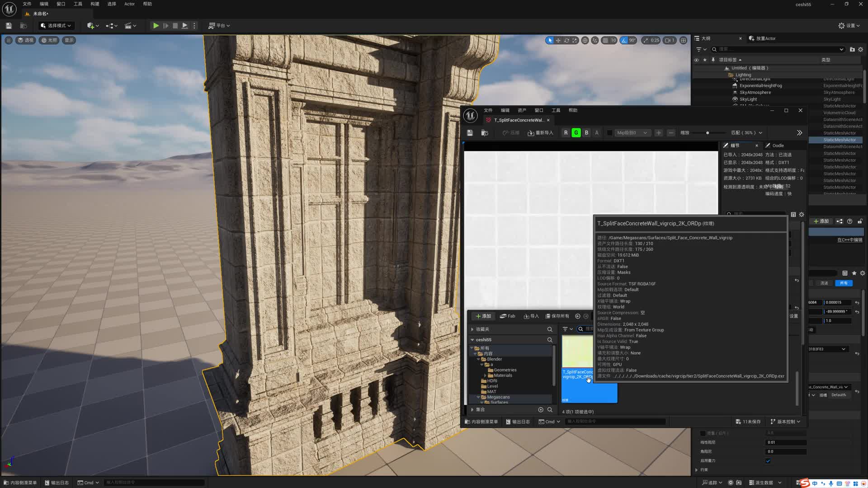Open the 资产 menu in texture editor
Image resolution: width=868 pixels, height=488 pixels.
click(522, 110)
